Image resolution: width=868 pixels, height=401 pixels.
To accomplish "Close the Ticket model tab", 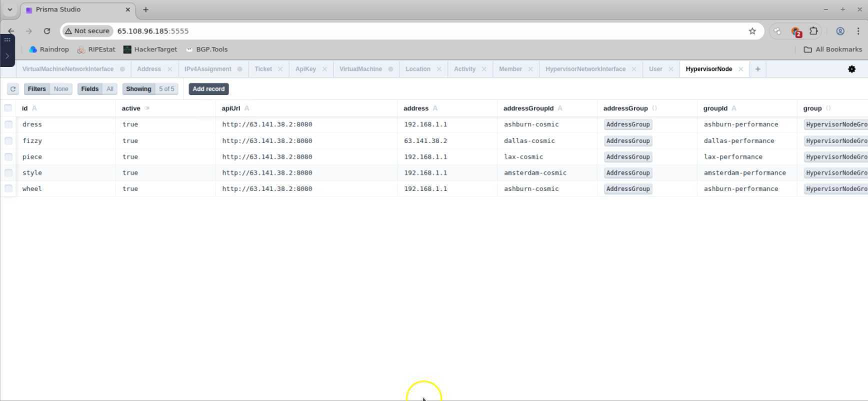I will tap(280, 69).
